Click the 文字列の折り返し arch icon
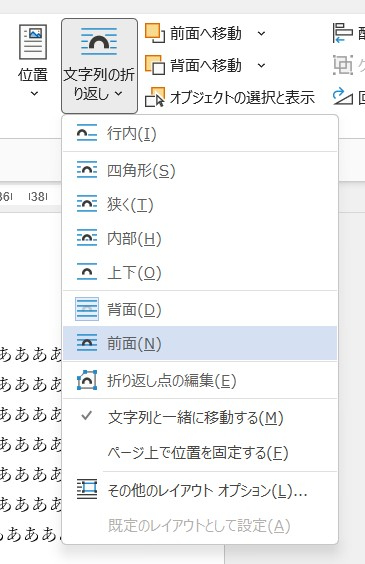Screen dimensions: 365x564 coord(99,42)
